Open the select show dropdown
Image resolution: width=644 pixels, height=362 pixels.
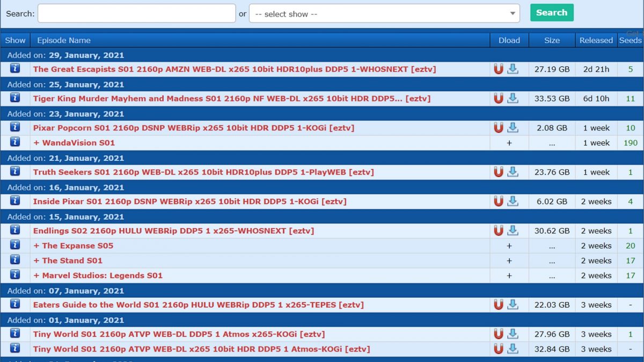[x=384, y=14]
